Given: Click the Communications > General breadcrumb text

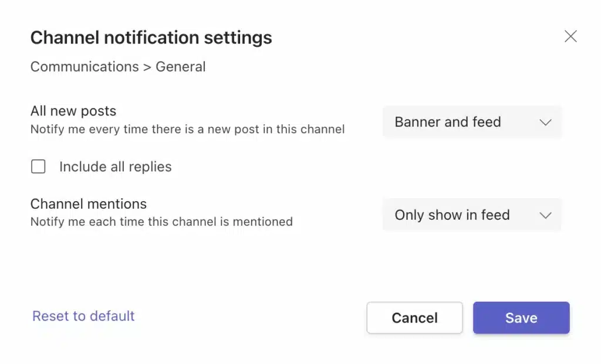Looking at the screenshot, I should coord(118,67).
